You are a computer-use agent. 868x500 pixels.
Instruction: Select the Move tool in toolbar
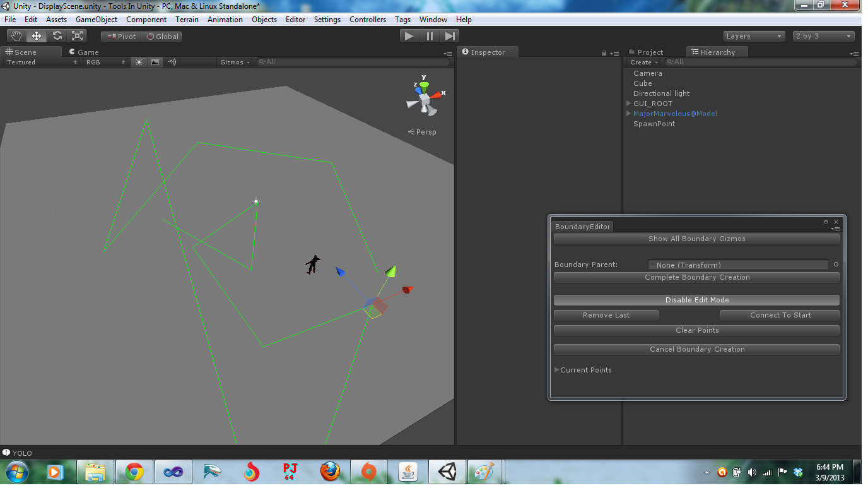(37, 36)
